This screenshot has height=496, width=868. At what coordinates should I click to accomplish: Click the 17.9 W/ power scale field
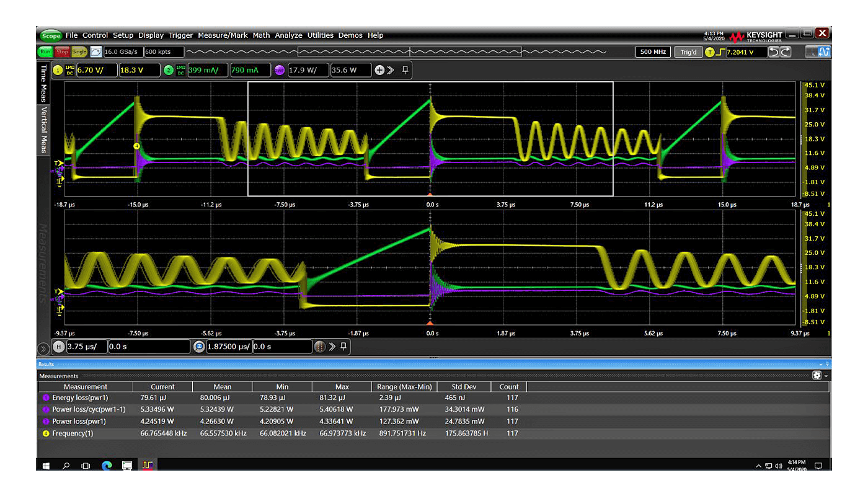[x=308, y=70]
